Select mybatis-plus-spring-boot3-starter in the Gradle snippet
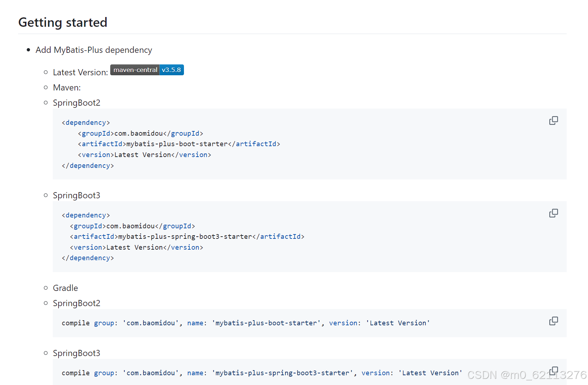This screenshot has width=588, height=385. click(x=282, y=373)
